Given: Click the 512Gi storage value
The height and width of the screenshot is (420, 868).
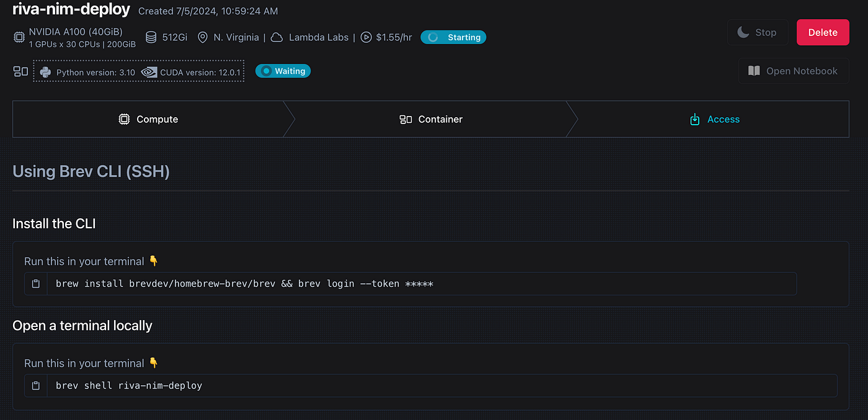Looking at the screenshot, I should pos(175,37).
